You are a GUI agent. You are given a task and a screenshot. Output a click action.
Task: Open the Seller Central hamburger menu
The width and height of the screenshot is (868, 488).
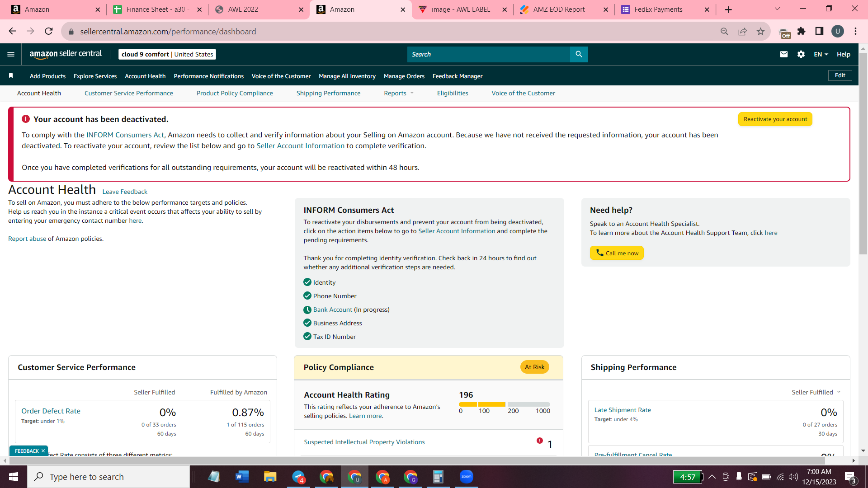11,54
